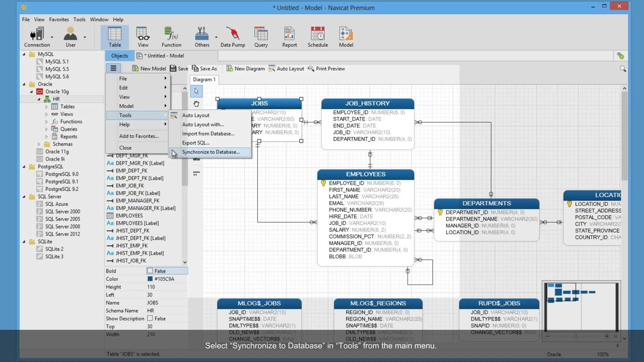Click the search magnifier icon
Image resolution: width=644 pixels, height=362 pixels.
click(x=623, y=69)
